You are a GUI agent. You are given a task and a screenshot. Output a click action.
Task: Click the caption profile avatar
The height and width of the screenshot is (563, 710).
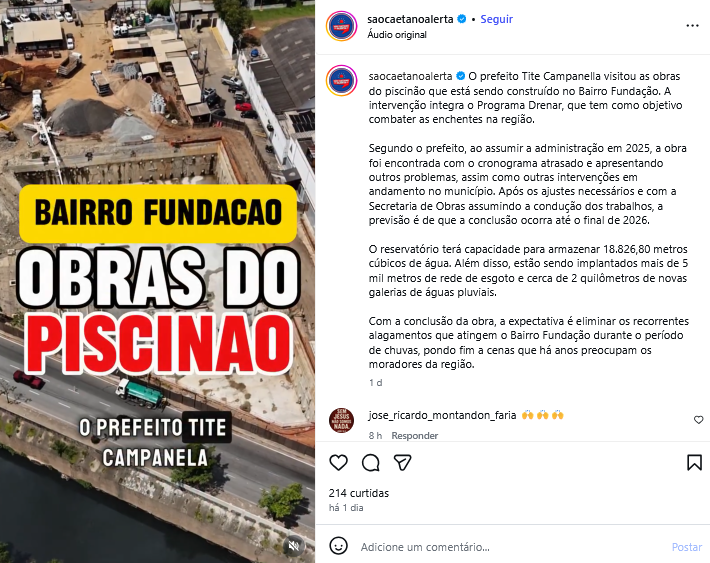coord(341,81)
